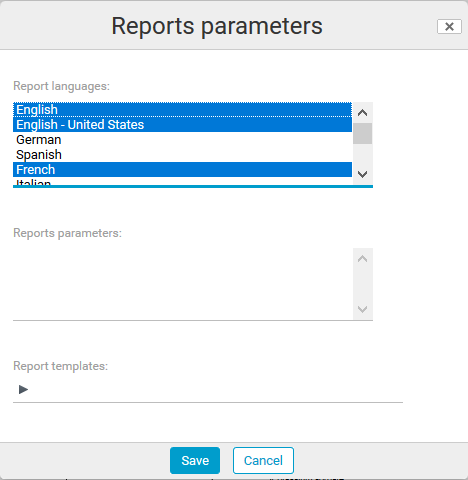Click the parameters text area down arrow
Viewport: 468px width, 480px height.
(x=362, y=309)
